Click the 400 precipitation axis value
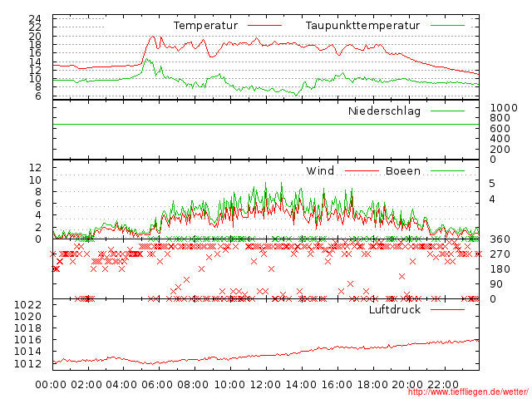The width and height of the screenshot is (532, 399). point(500,139)
